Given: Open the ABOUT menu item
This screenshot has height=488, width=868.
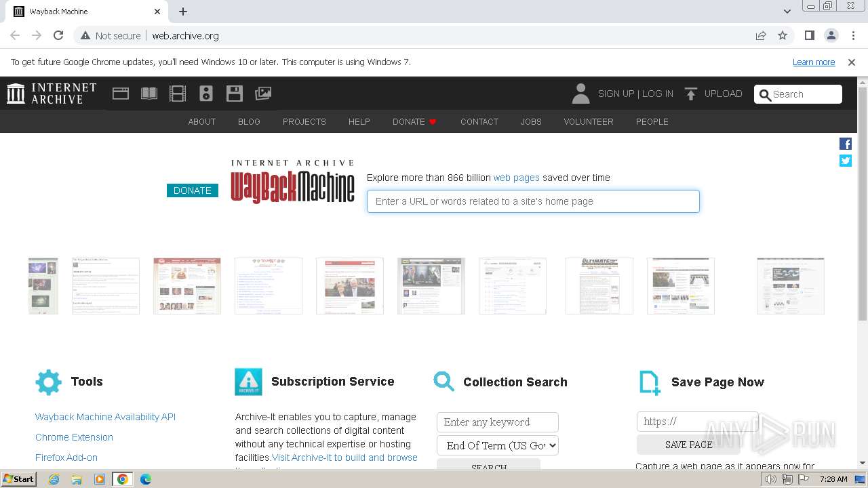Looking at the screenshot, I should 202,121.
